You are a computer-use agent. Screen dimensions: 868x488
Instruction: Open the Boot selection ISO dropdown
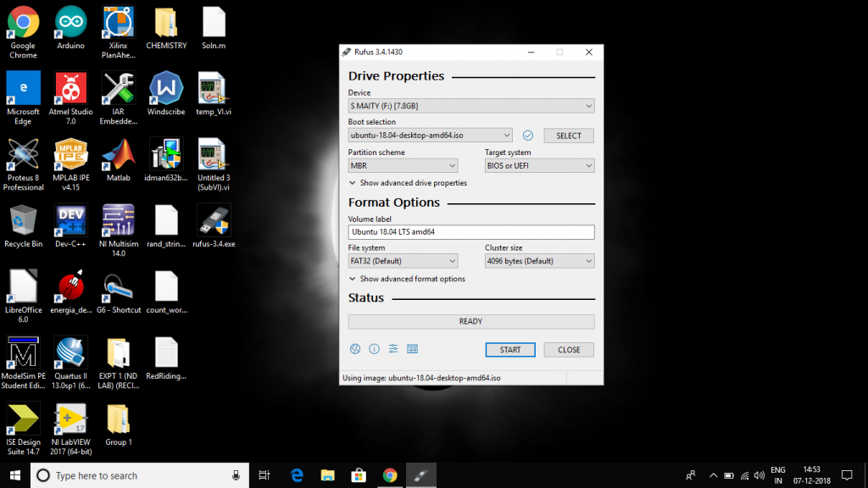pos(431,136)
